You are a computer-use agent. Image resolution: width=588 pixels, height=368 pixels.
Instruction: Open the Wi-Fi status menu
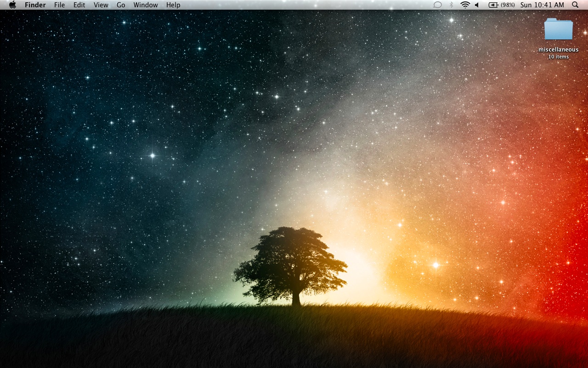465,5
